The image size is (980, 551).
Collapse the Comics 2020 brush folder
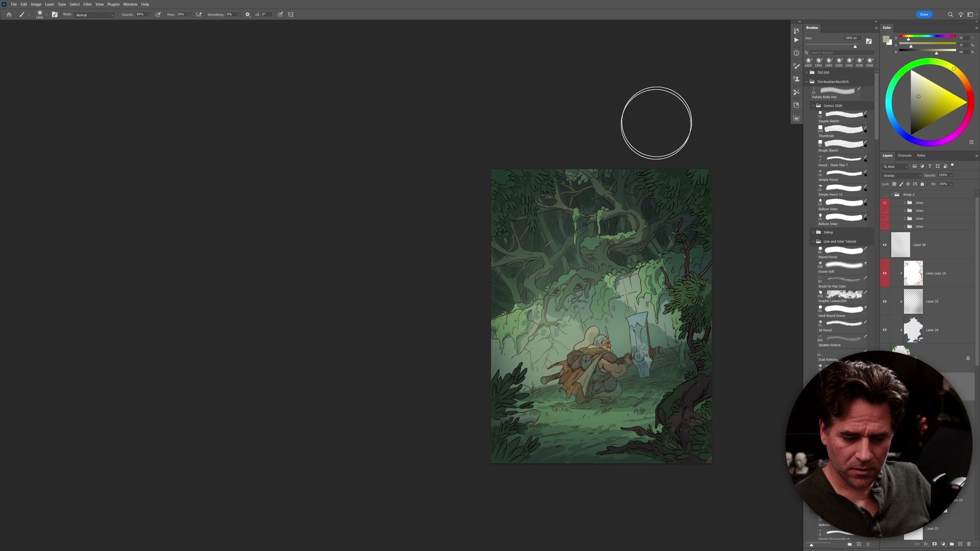click(x=813, y=106)
